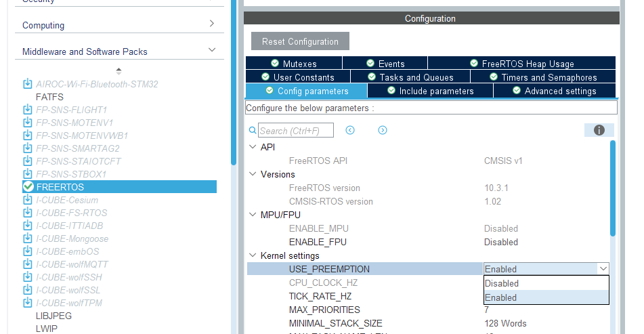Click download icon beside I-CUBE-wolfSSL

tap(28, 290)
